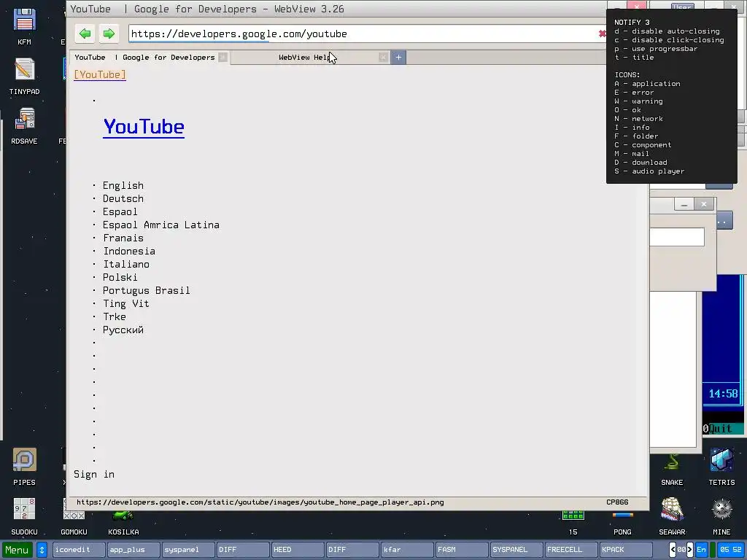Click the CP866 encoding indicator in status bar
Viewport: 747px width, 560px height.
click(617, 502)
